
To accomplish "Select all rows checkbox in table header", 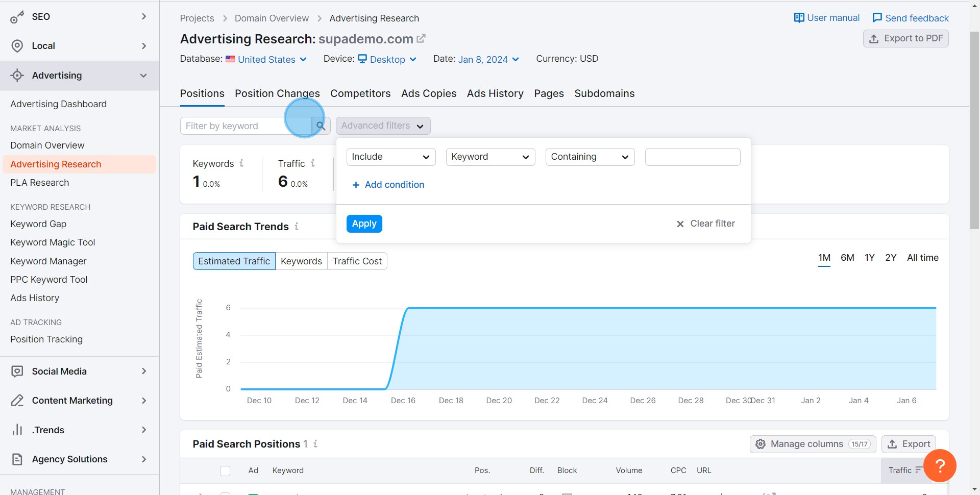I will [225, 471].
